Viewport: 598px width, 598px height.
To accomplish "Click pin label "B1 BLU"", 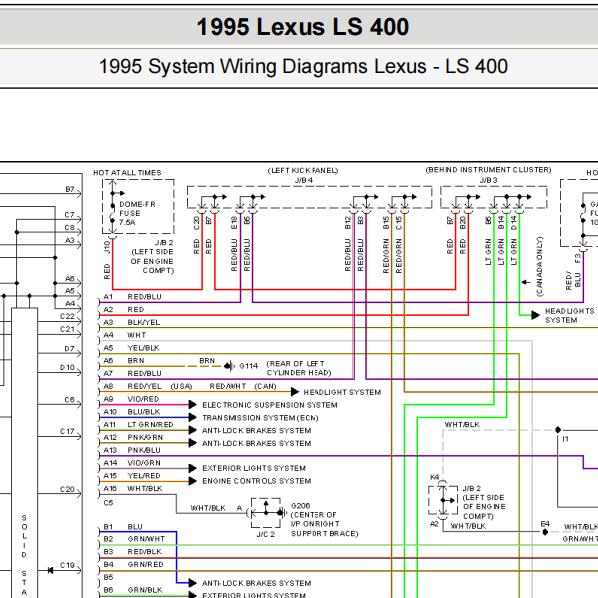I will coord(123,527).
